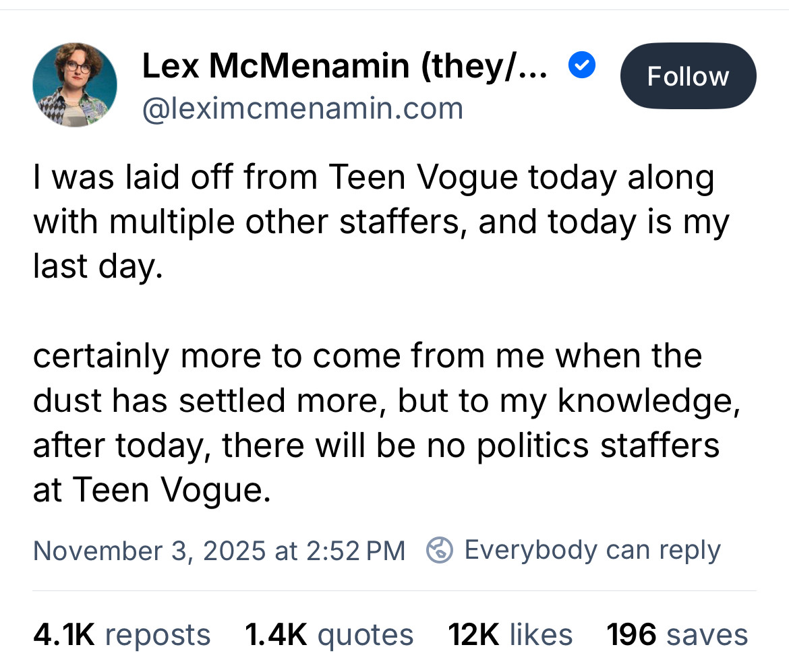Open Lex McMenamin's profile avatar

[x=75, y=86]
